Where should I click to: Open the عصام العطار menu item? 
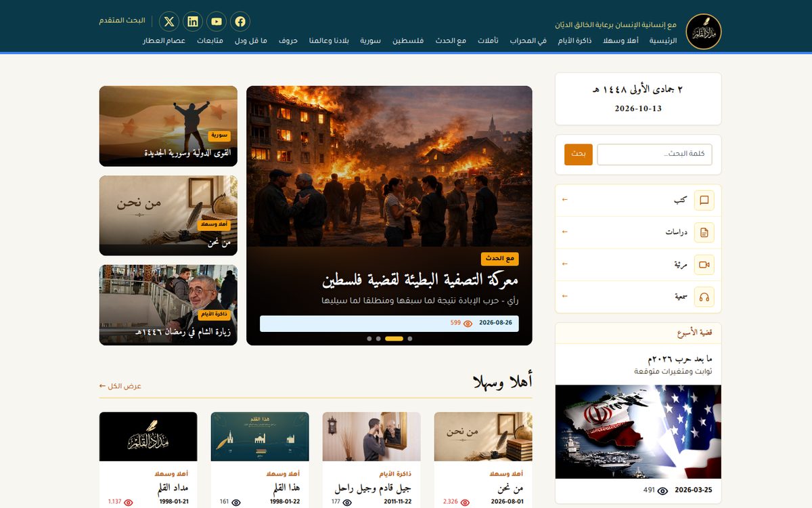[164, 41]
